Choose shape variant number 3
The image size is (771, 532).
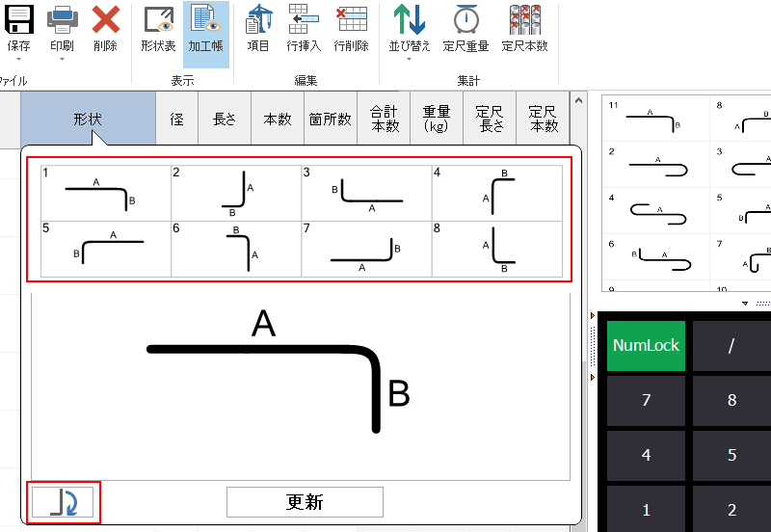coord(366,193)
